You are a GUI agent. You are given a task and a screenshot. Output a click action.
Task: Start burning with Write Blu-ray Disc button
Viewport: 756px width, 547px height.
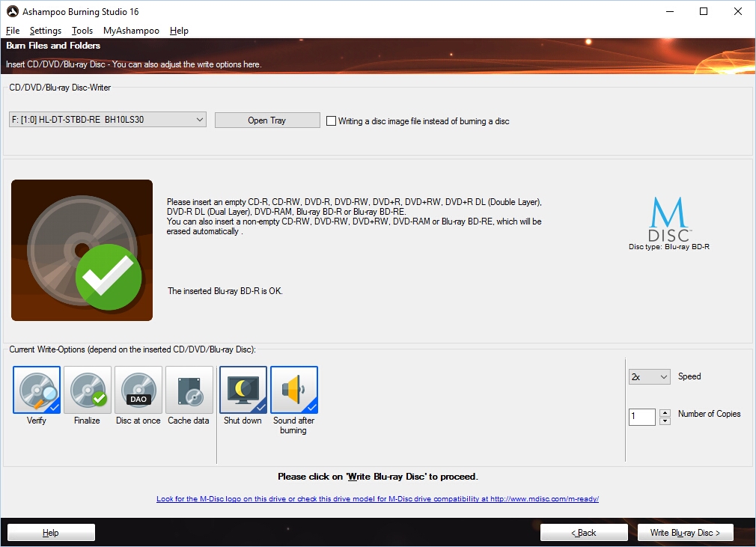pyautogui.click(x=685, y=533)
